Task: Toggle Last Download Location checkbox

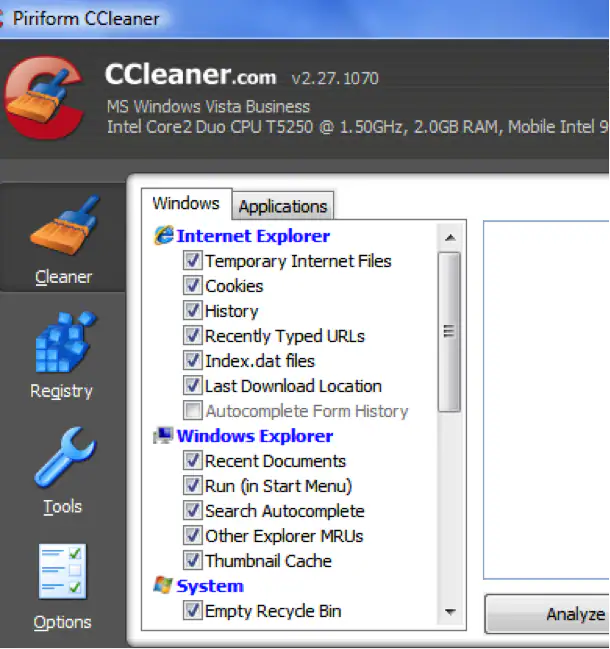Action: coord(192,386)
